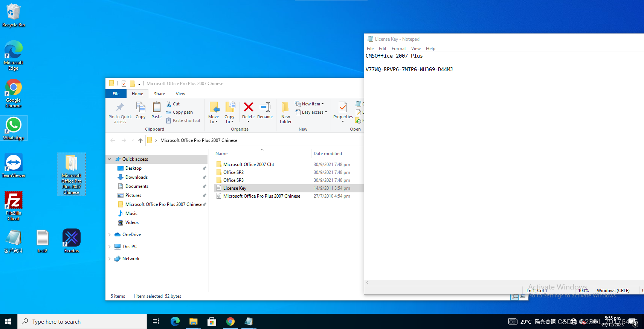Image resolution: width=644 pixels, height=329 pixels.
Task: Click Task View icon on taskbar
Action: pyautogui.click(x=156, y=321)
